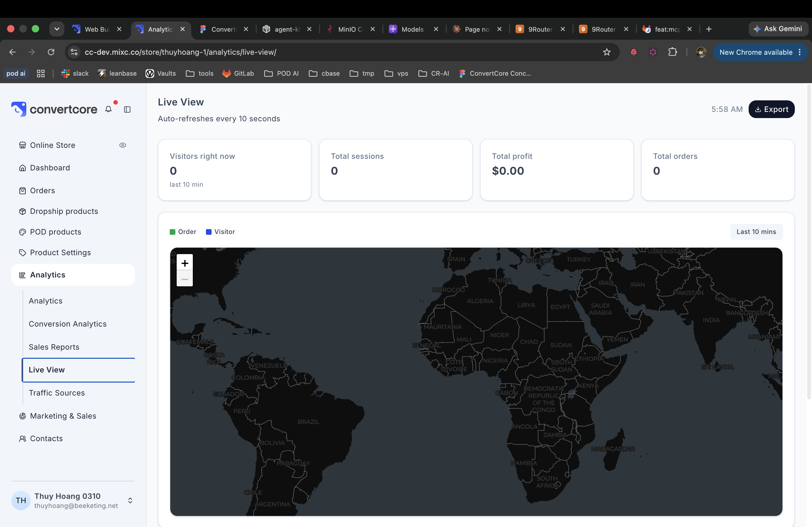View site information icon in address bar

click(x=74, y=52)
